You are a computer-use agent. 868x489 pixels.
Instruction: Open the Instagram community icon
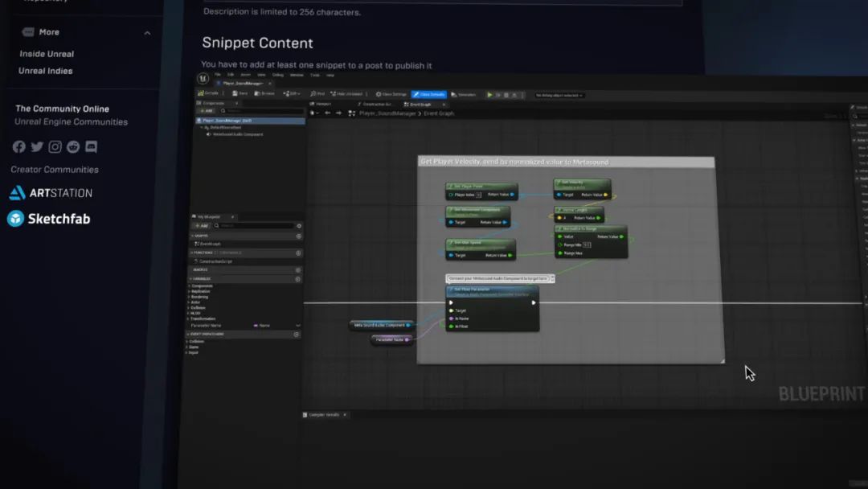55,146
